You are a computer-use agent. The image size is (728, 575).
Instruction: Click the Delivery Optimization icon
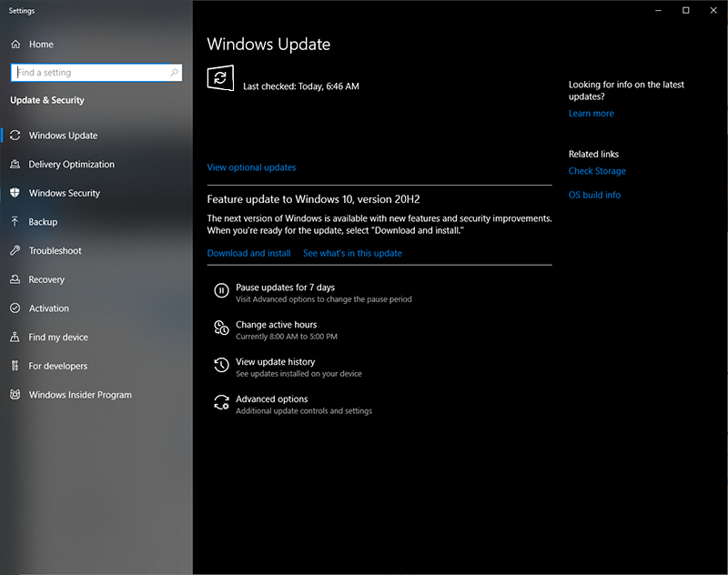tap(15, 164)
